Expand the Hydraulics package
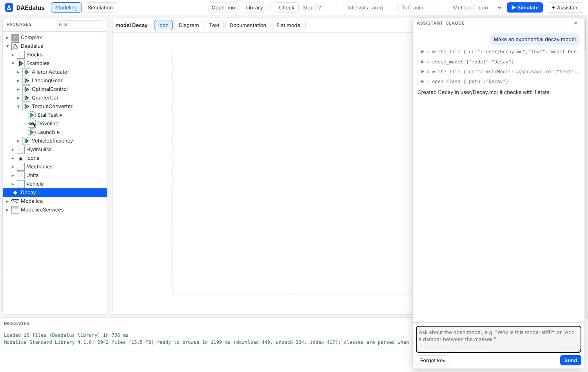This screenshot has width=588, height=372. [x=13, y=150]
